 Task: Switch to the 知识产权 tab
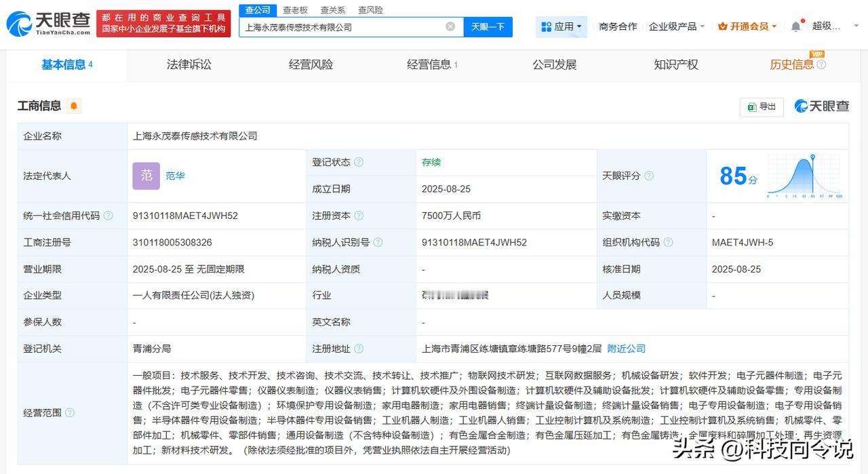[676, 64]
